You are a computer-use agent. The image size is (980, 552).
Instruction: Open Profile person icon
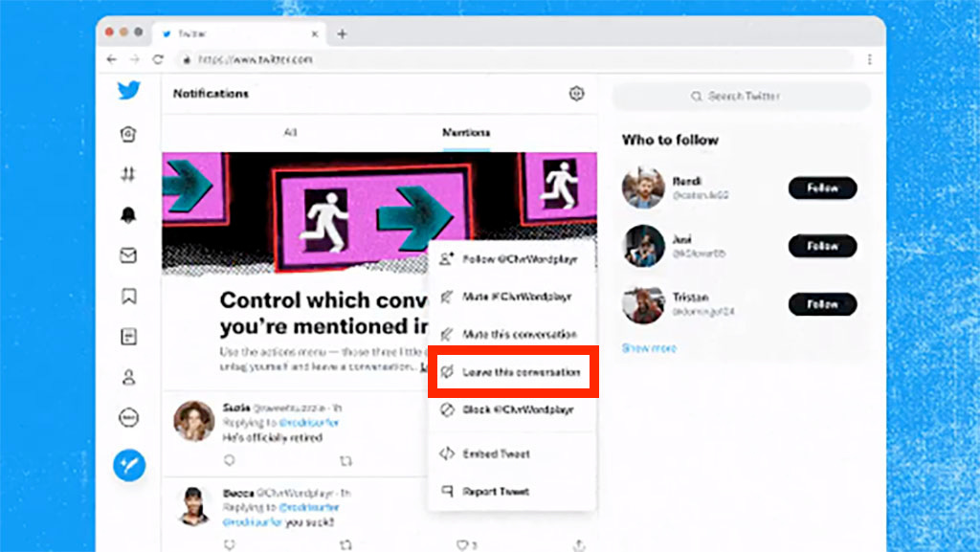(x=129, y=377)
